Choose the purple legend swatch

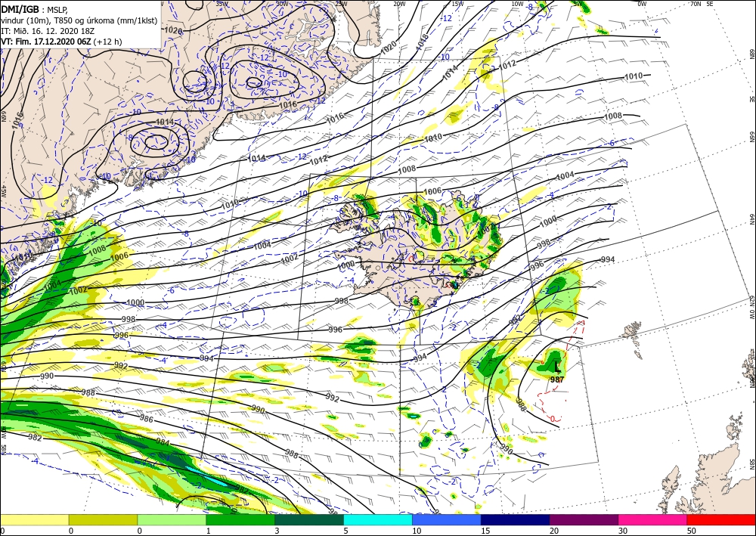[584, 519]
